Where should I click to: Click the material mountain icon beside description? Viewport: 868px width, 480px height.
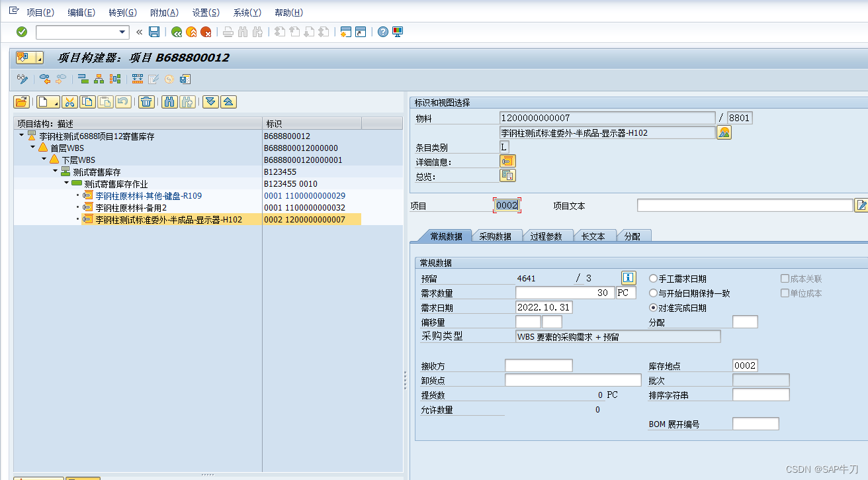point(724,132)
